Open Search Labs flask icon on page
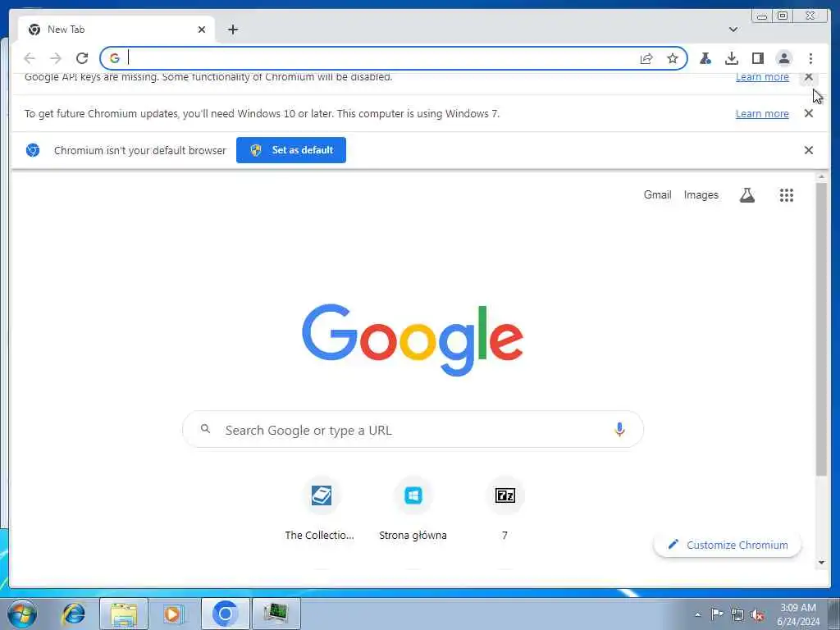The height and width of the screenshot is (630, 840). (746, 195)
